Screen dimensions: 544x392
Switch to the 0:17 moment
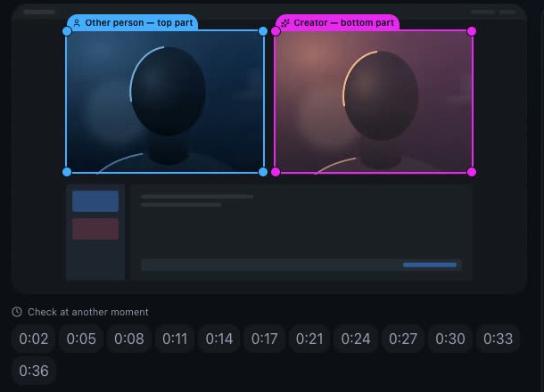pyautogui.click(x=264, y=339)
